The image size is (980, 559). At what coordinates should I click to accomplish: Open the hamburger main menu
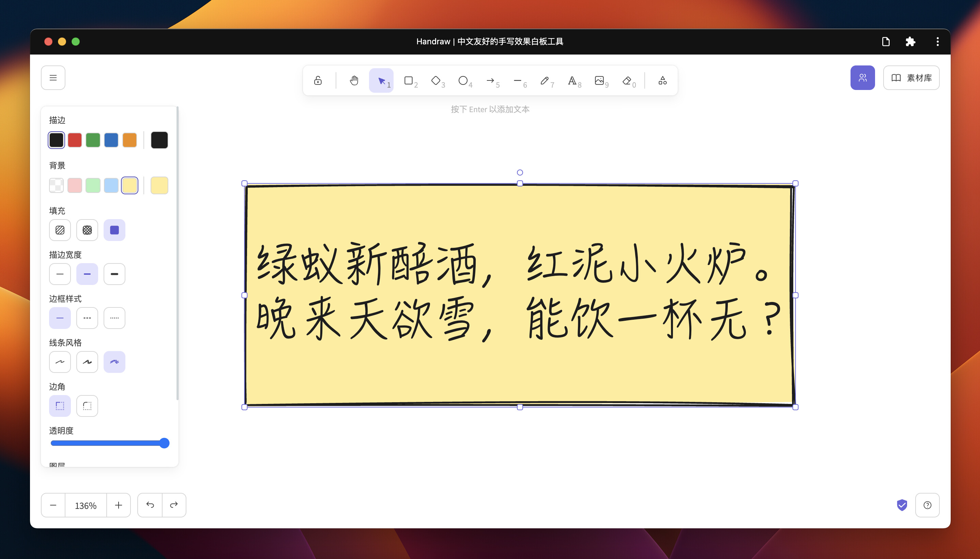coord(53,78)
